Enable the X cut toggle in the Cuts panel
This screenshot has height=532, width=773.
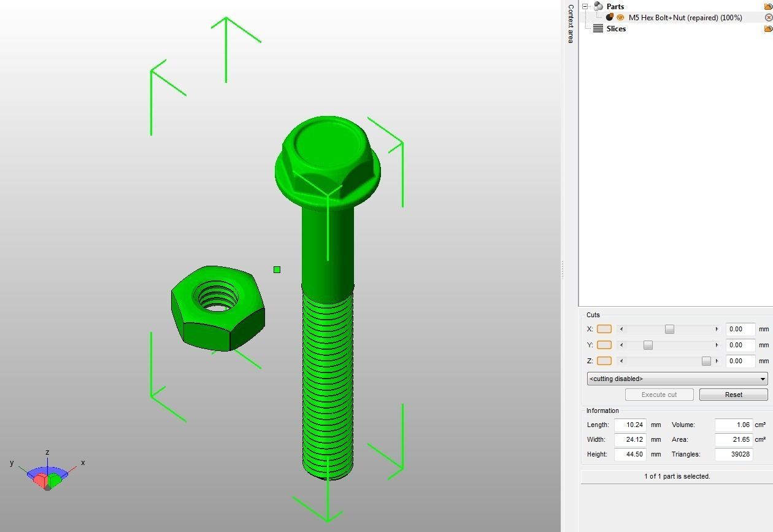tap(604, 329)
